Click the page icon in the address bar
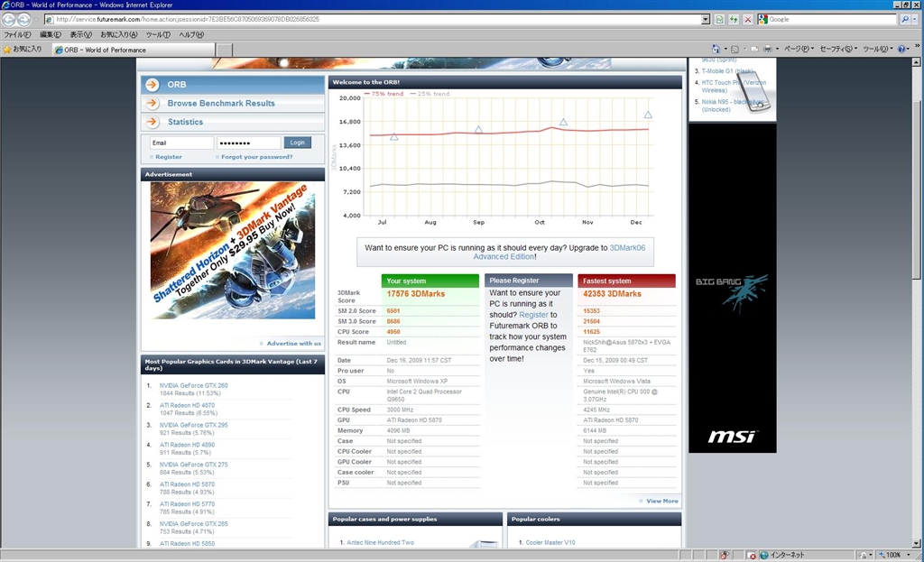Screen dimensions: 924x562 coord(51,20)
